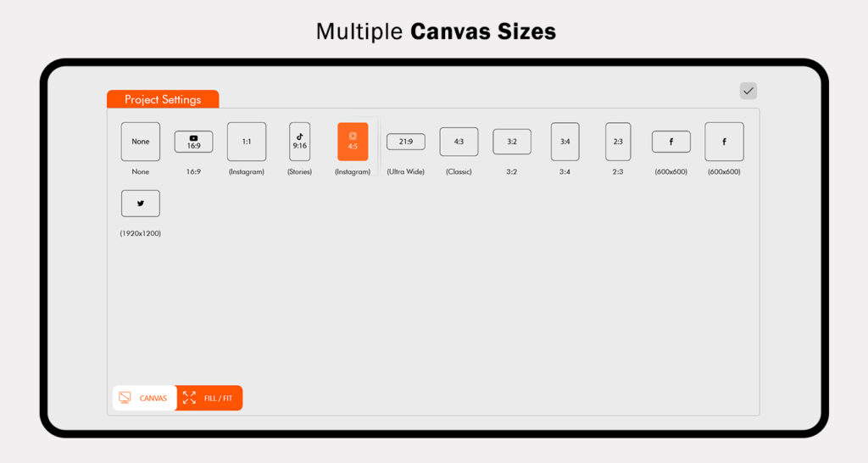
Task: Choose the YouTube 16:9 canvas preset
Action: point(193,142)
